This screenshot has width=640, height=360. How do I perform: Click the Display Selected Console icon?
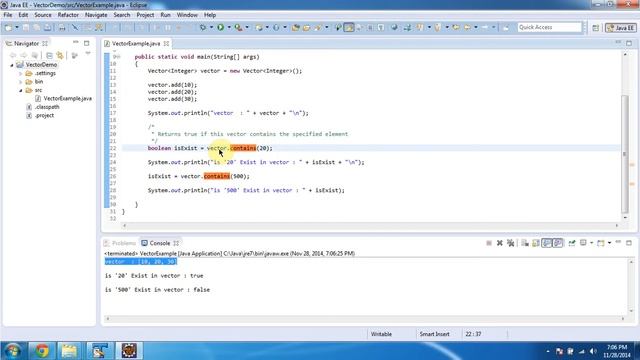(x=583, y=243)
